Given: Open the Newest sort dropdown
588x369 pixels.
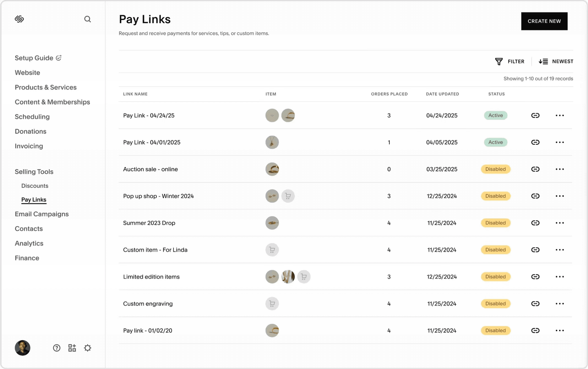Looking at the screenshot, I should tap(556, 62).
